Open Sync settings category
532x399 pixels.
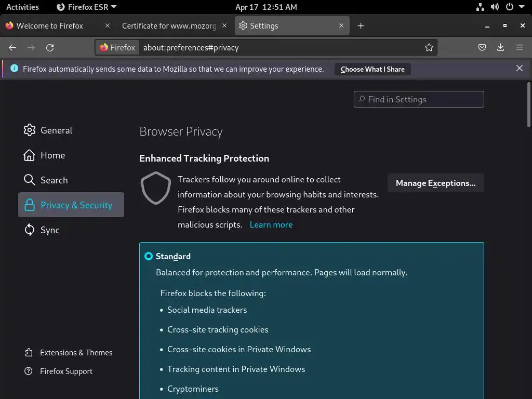click(71, 230)
